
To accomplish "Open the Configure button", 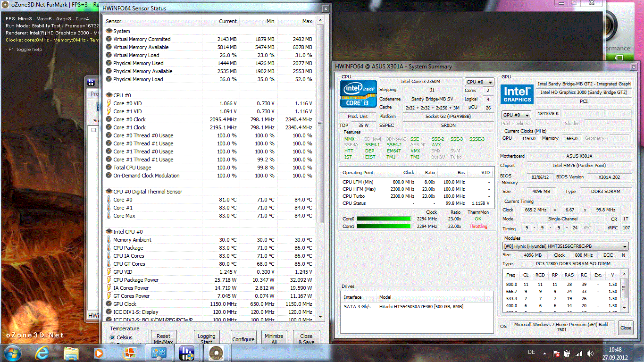I will 243,337.
